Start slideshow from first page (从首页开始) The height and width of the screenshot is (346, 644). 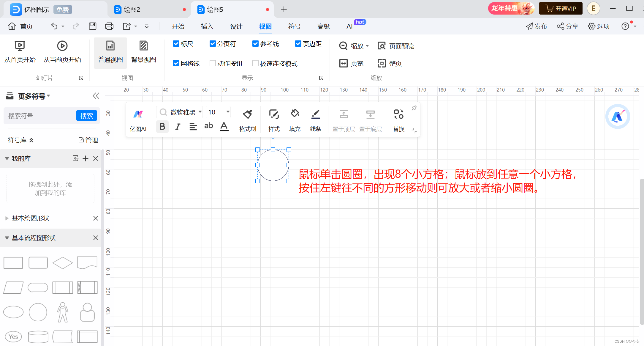pos(20,46)
